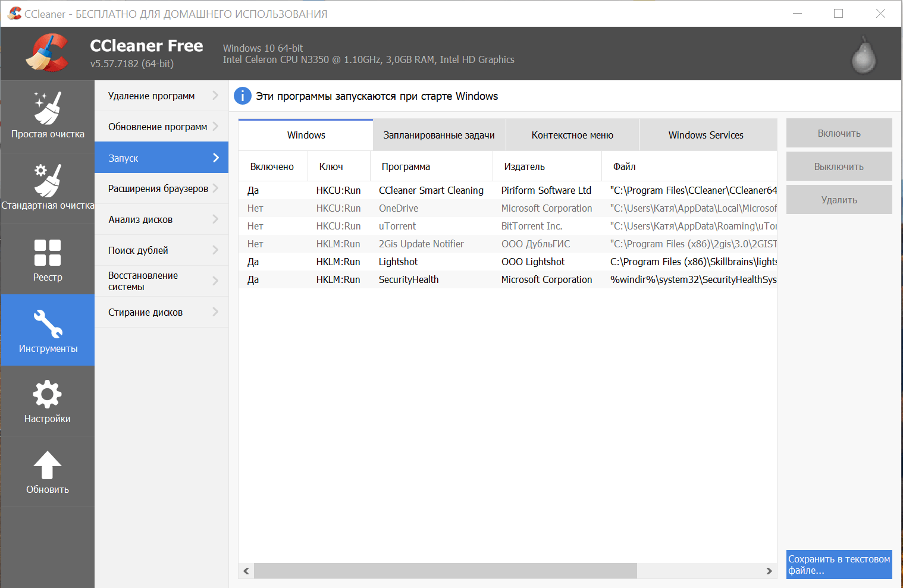The width and height of the screenshot is (903, 588).
Task: Open Стирание дисков menu item
Action: 161,312
